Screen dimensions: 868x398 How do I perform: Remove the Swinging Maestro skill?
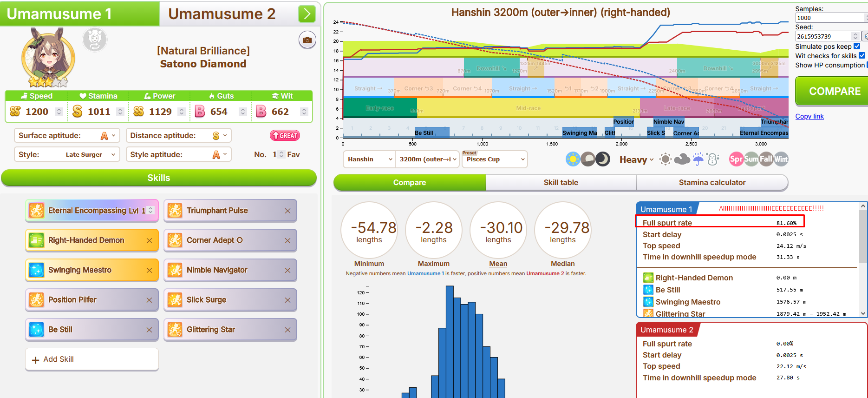(x=149, y=270)
